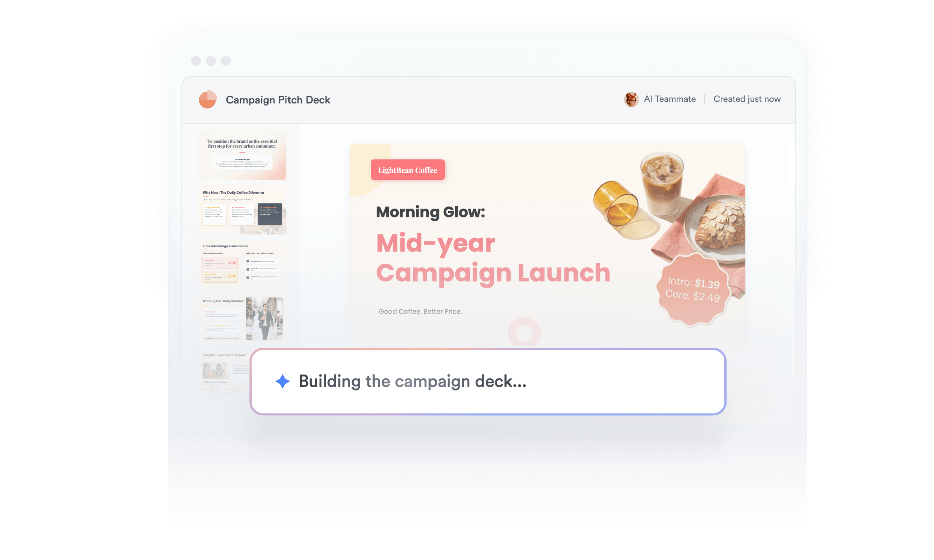
Task: Click the orange pie-chart deck icon
Action: point(208,100)
